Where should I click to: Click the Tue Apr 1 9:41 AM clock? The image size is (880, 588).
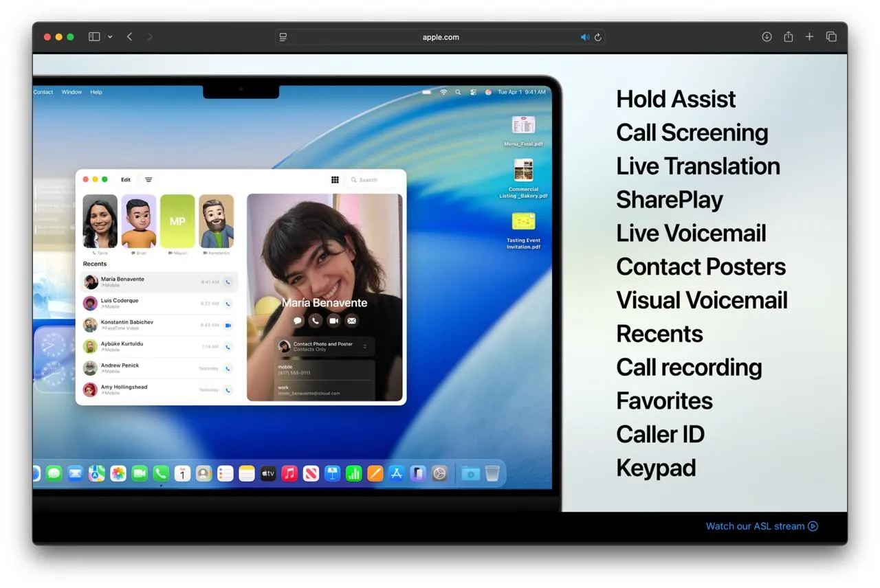(x=522, y=92)
